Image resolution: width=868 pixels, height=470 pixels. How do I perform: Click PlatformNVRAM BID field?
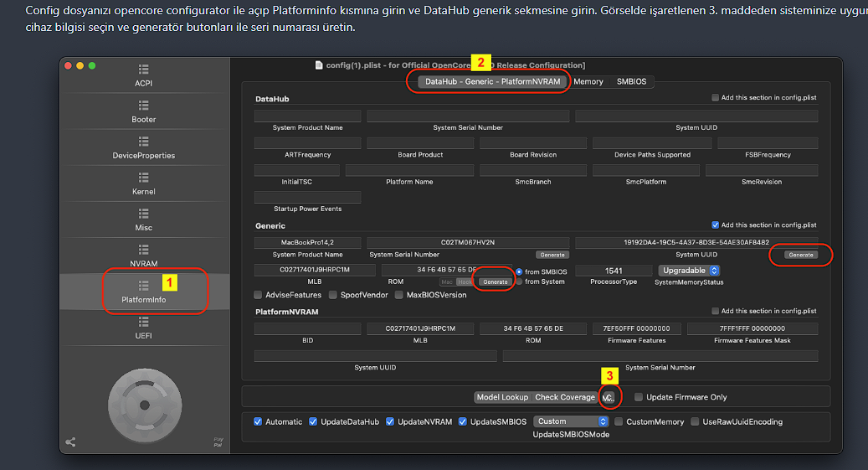coord(308,328)
